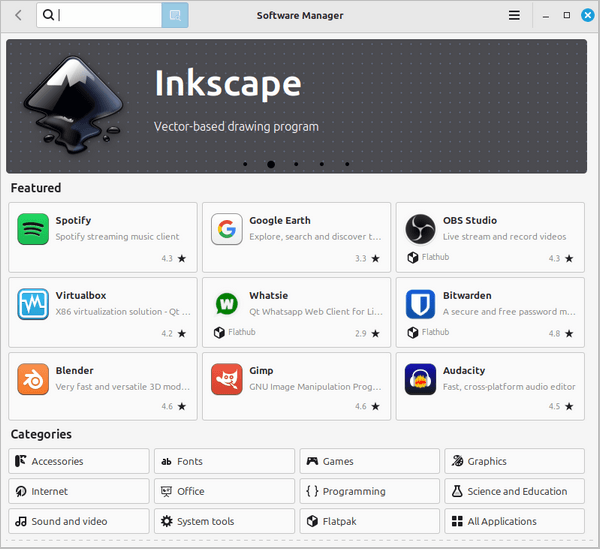Click the Blender title text
This screenshot has height=549, width=600.
[x=75, y=370]
